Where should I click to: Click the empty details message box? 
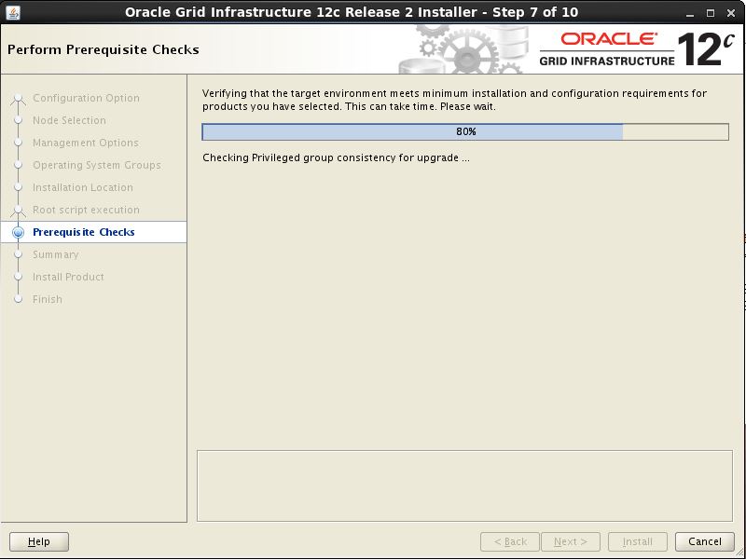coord(464,485)
